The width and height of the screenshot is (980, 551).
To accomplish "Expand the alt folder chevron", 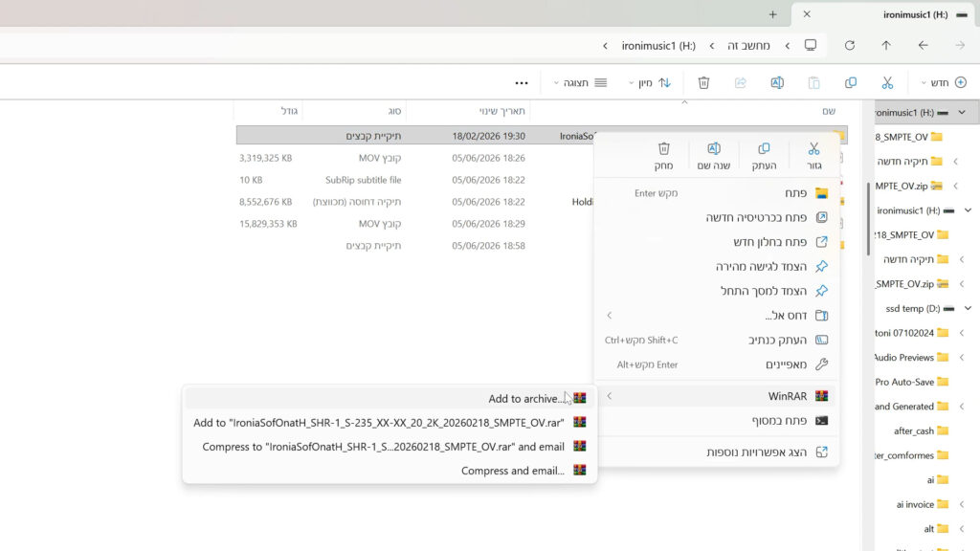I will 961,529.
